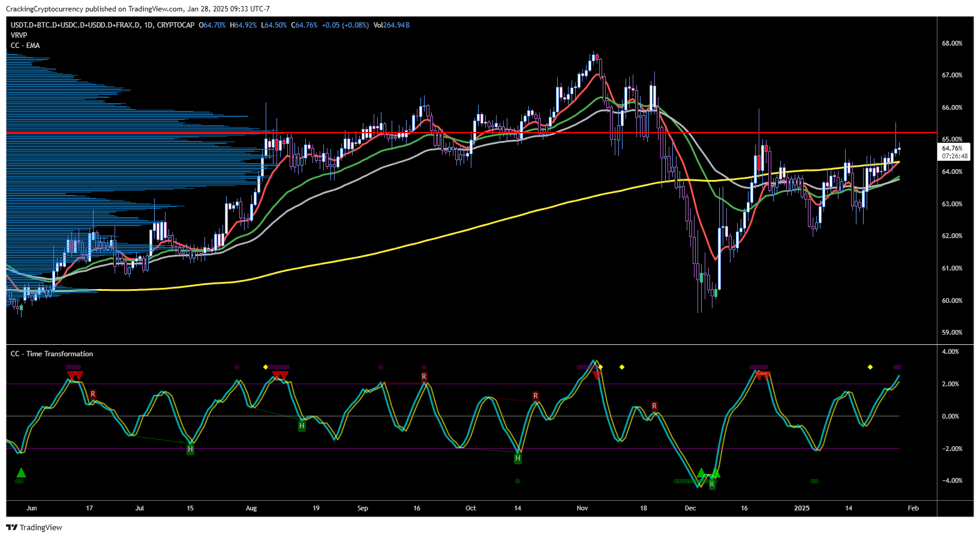980x538 pixels.
Task: Click the close value C64.76%
Action: tap(305, 25)
